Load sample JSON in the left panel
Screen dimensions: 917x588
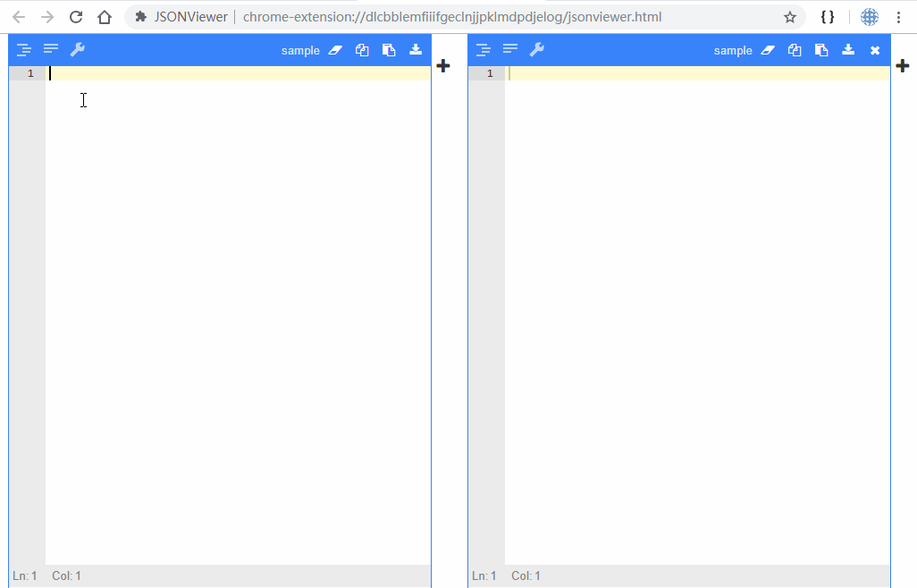click(x=300, y=50)
